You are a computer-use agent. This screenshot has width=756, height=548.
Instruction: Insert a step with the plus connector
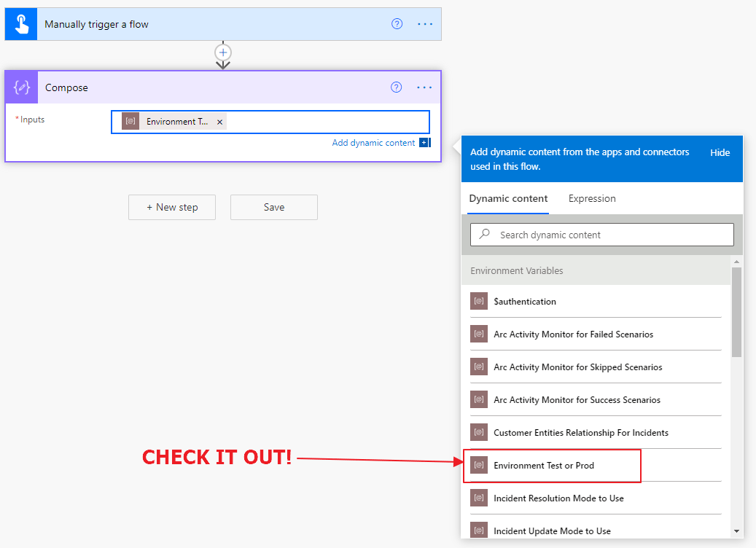pyautogui.click(x=223, y=52)
